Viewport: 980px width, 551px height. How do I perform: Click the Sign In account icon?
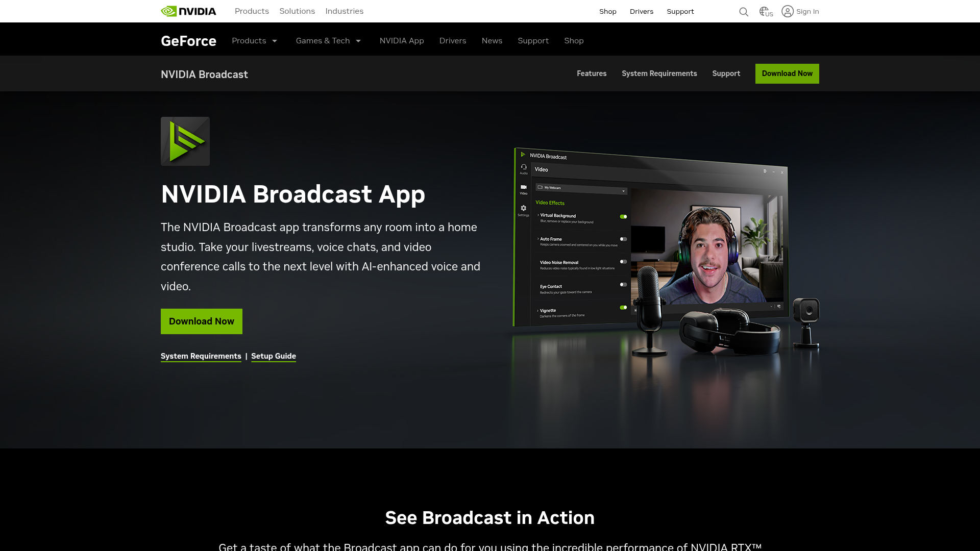788,11
